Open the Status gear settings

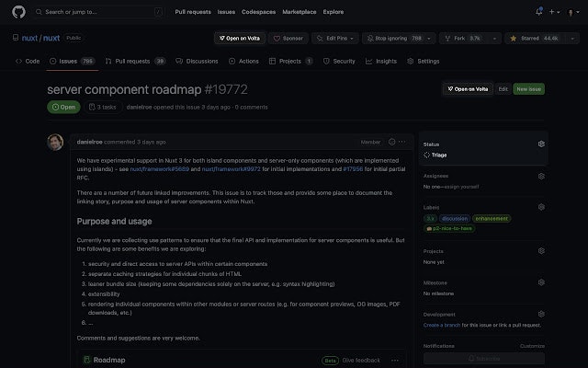(541, 144)
